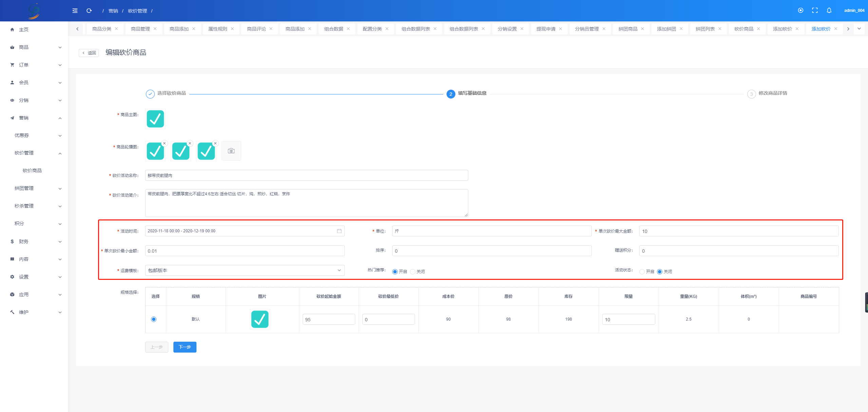Viewport: 868px width, 412px height.
Task: Collapse the 营销 sidebar menu
Action: pos(34,118)
